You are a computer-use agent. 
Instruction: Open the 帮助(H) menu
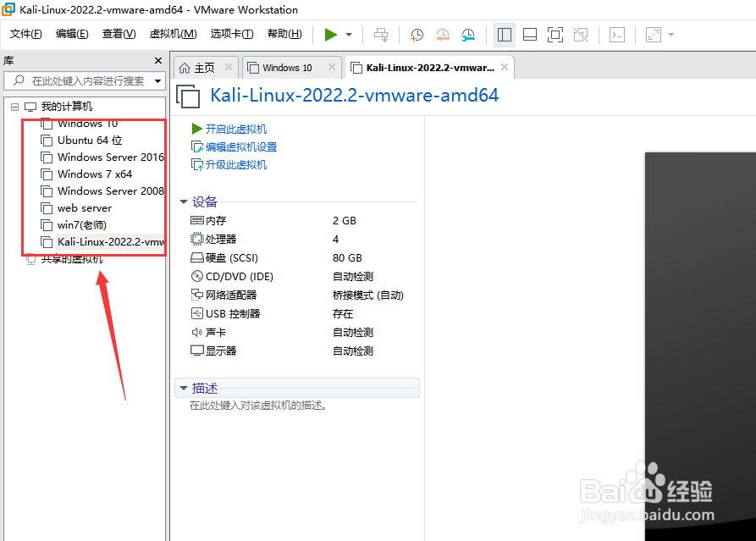[284, 34]
